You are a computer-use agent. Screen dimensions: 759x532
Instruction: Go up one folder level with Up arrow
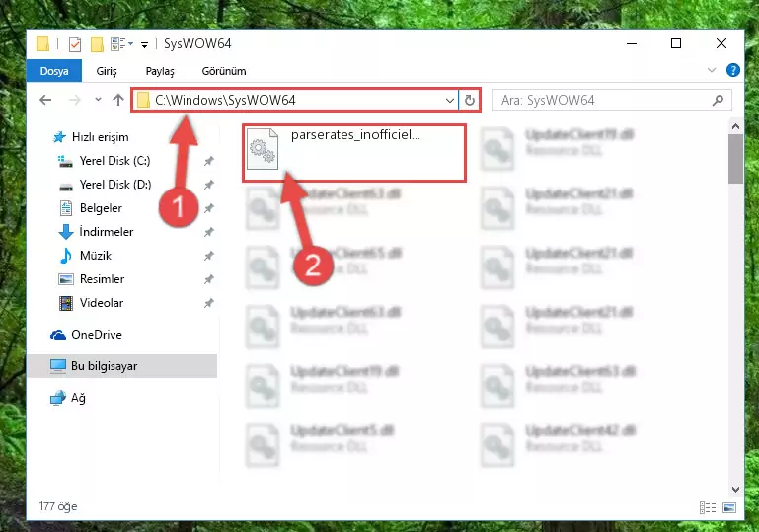point(118,100)
